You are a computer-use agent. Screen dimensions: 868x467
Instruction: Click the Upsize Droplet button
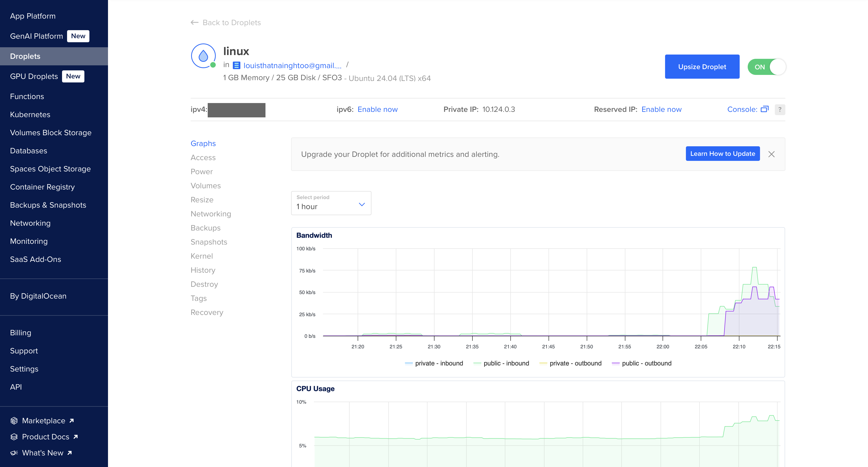point(702,67)
